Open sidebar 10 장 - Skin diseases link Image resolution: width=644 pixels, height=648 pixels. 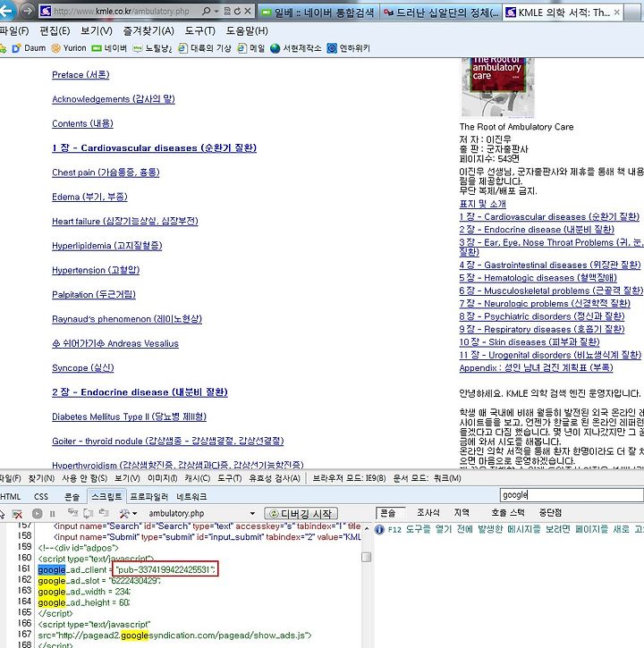(x=529, y=341)
